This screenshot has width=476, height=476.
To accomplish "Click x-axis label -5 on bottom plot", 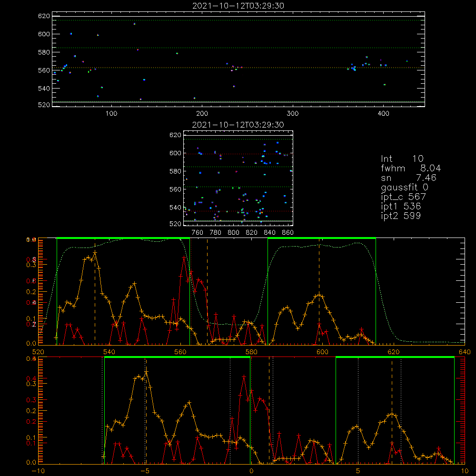I will pos(145,471).
